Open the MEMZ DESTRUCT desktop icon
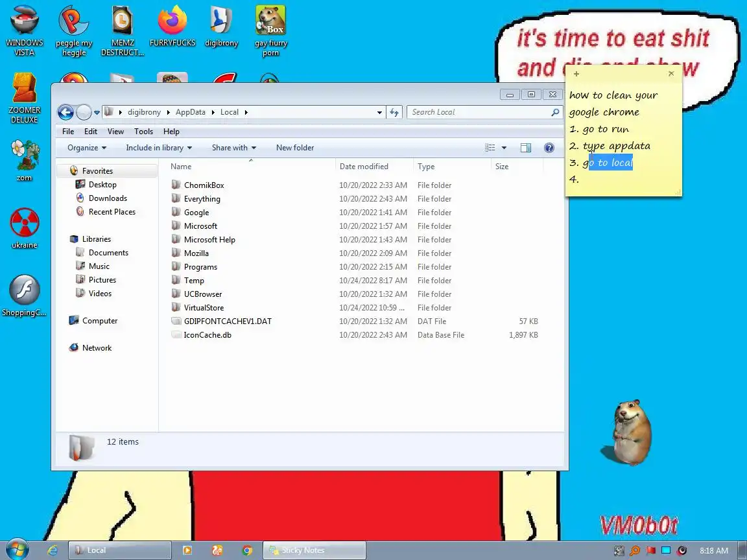 click(x=123, y=30)
